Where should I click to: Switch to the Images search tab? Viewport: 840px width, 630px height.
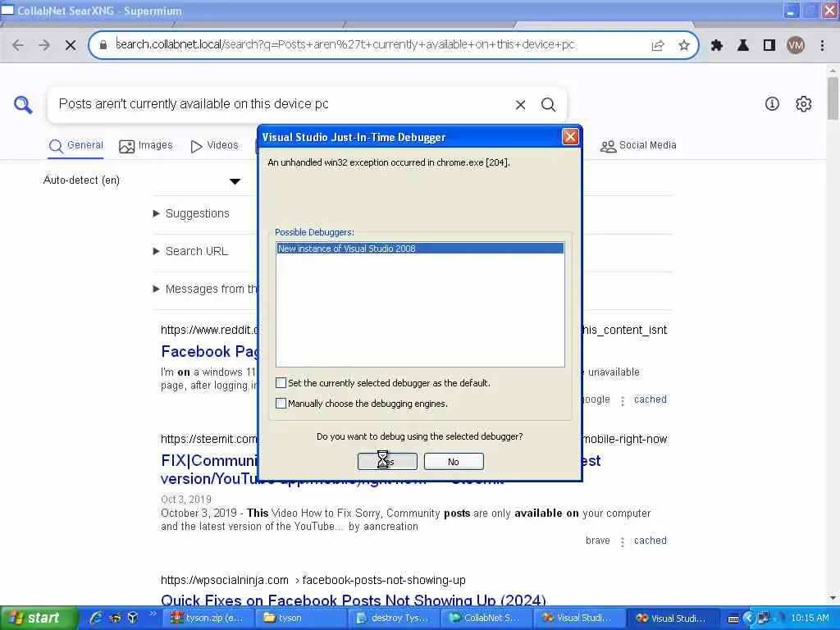click(x=146, y=146)
